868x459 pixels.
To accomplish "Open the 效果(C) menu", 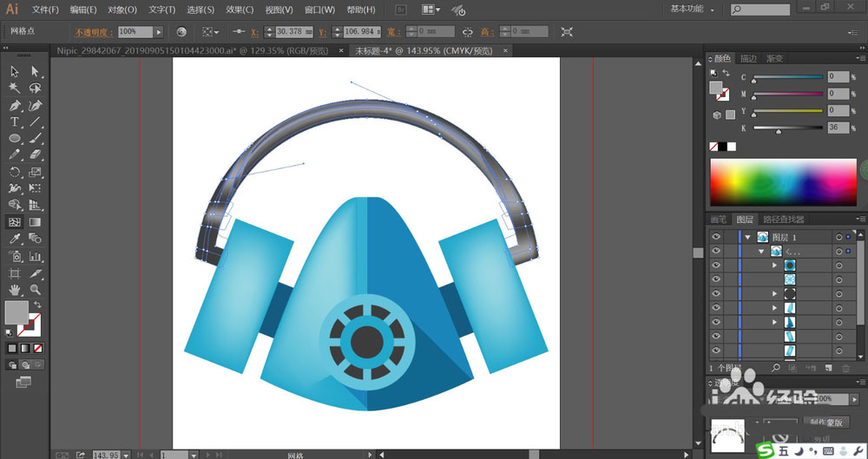I will pos(240,10).
